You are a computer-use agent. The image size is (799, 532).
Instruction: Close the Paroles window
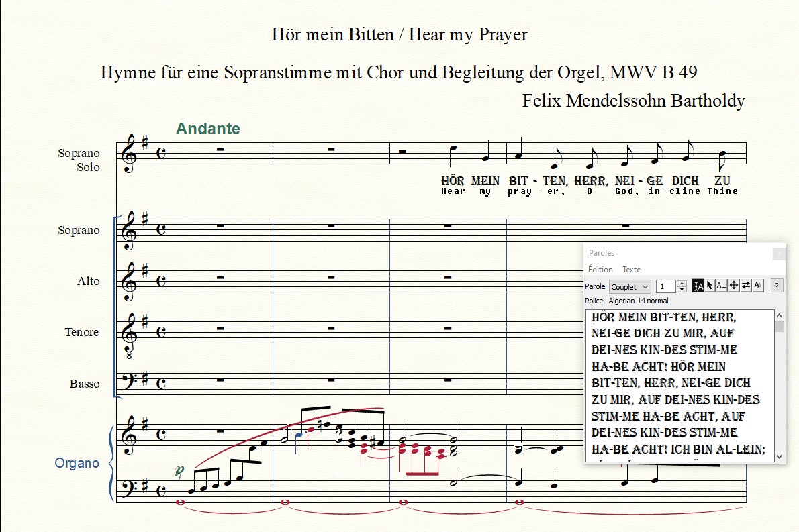pos(778,254)
